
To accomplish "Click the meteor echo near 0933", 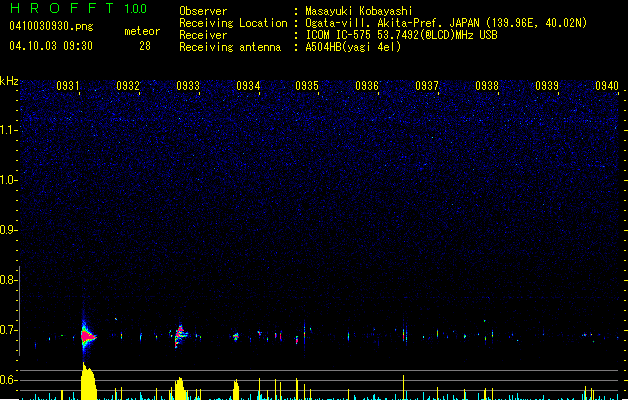I will 181,335.
